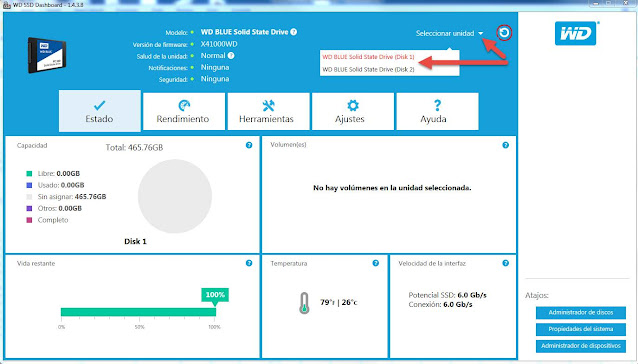Open help for Velocidad de la interfaz
The width and height of the screenshot is (638, 364).
tap(505, 263)
